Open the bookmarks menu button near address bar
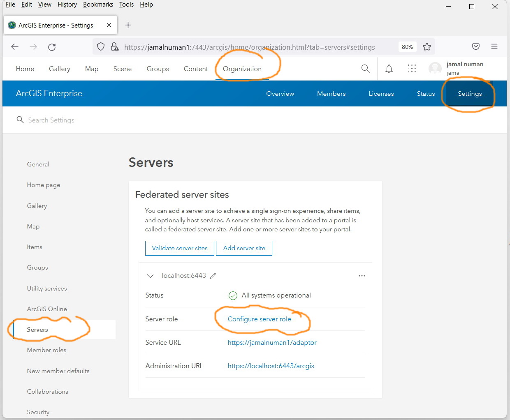The image size is (510, 420). click(476, 46)
